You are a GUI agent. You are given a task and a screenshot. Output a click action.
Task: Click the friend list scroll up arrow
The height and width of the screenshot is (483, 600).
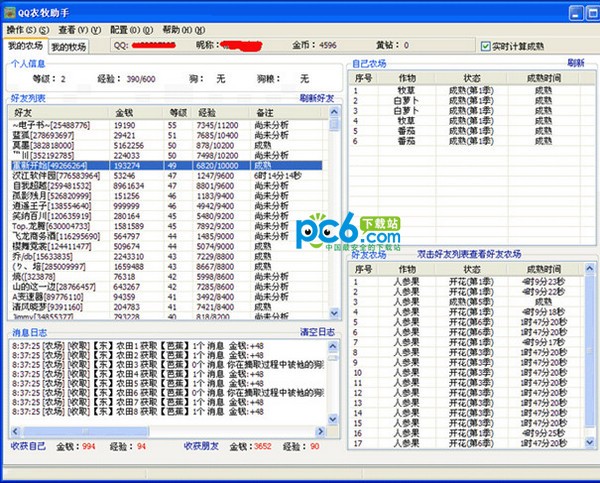pyautogui.click(x=334, y=112)
